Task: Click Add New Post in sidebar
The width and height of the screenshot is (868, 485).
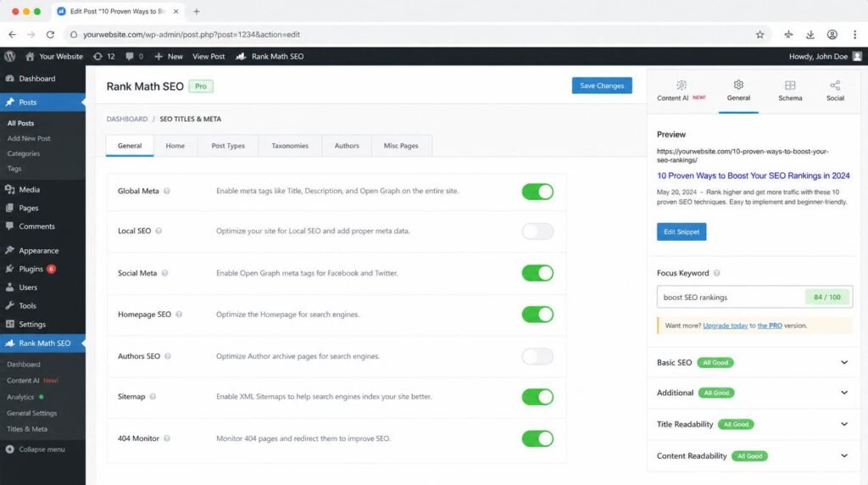Action: pyautogui.click(x=29, y=138)
